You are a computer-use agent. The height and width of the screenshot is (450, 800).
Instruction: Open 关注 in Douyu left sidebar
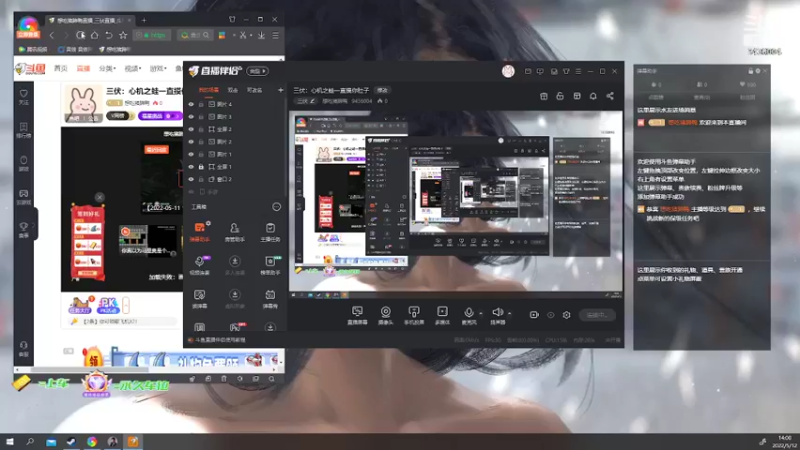(x=23, y=97)
